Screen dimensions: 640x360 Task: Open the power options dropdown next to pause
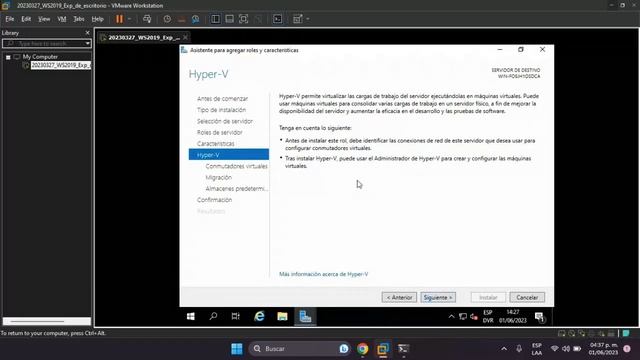[x=129, y=19]
